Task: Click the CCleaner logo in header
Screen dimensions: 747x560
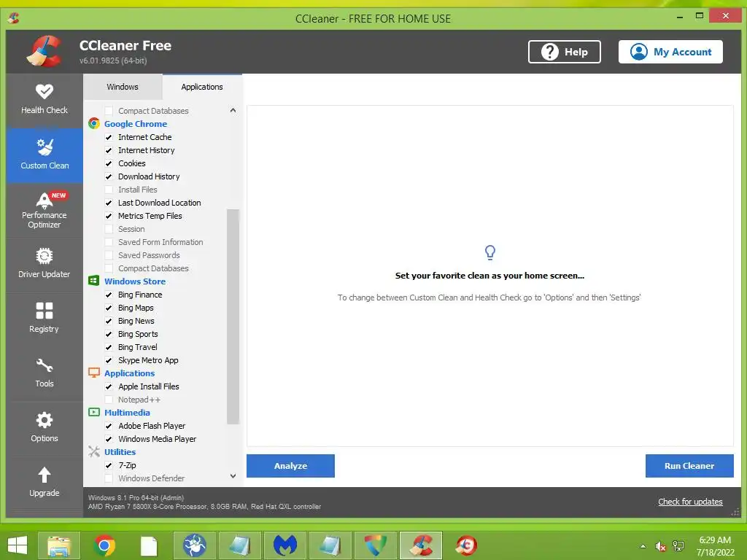Action: click(44, 52)
